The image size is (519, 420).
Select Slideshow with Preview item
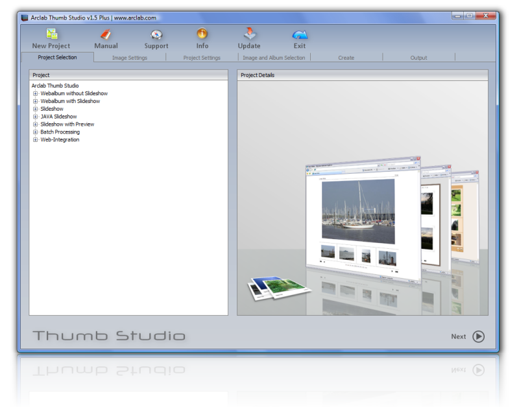67,124
